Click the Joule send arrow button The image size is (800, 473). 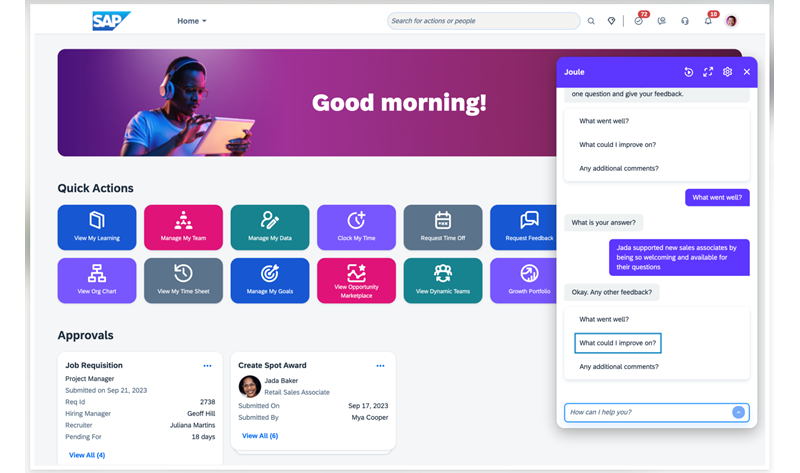coord(738,412)
